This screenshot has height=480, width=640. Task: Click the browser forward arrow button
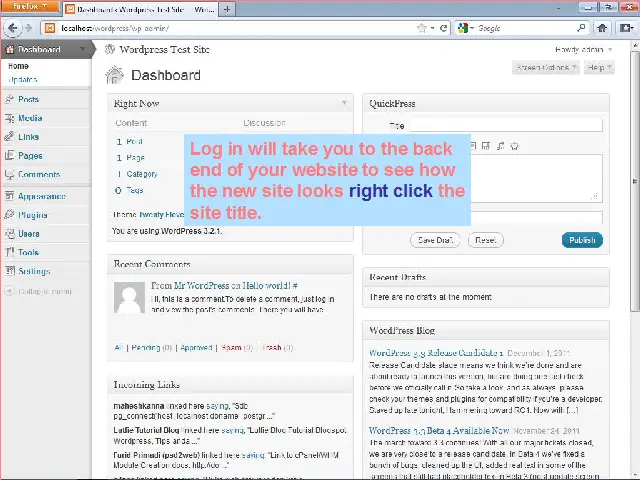tap(28, 28)
